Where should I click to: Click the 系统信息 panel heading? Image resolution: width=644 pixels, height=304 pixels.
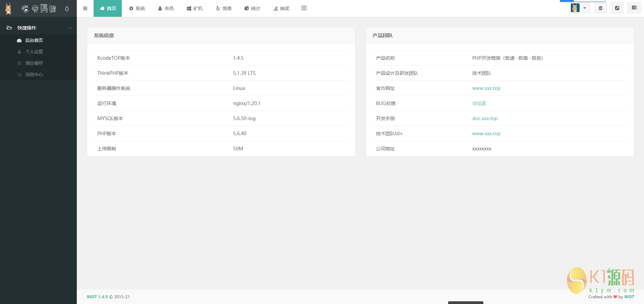[x=104, y=36]
